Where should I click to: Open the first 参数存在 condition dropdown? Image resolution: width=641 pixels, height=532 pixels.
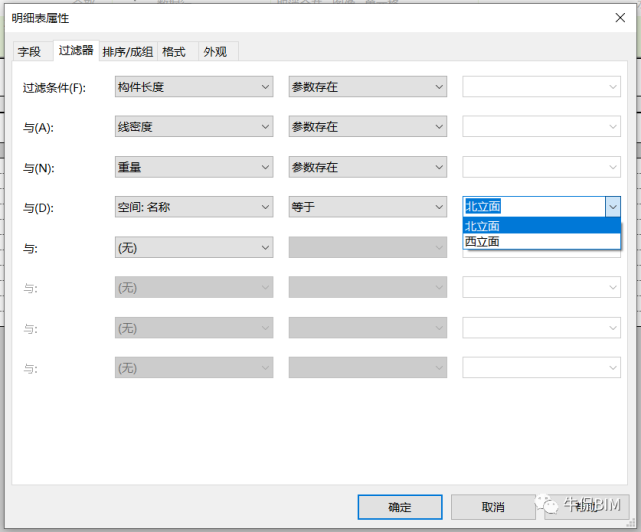(x=367, y=87)
